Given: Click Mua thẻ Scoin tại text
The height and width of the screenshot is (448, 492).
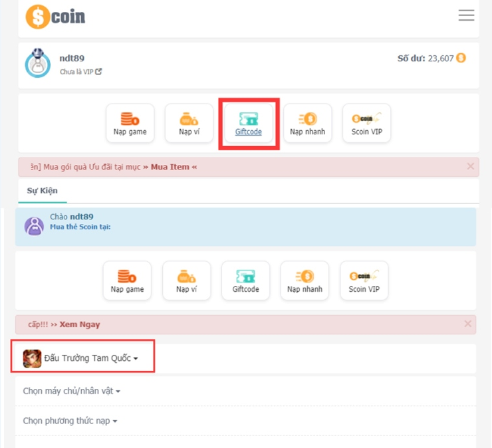Looking at the screenshot, I should [x=80, y=227].
